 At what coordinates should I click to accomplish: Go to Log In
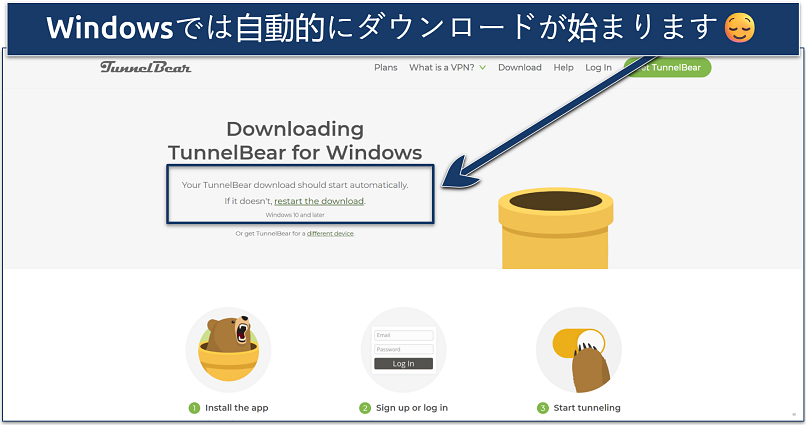598,67
